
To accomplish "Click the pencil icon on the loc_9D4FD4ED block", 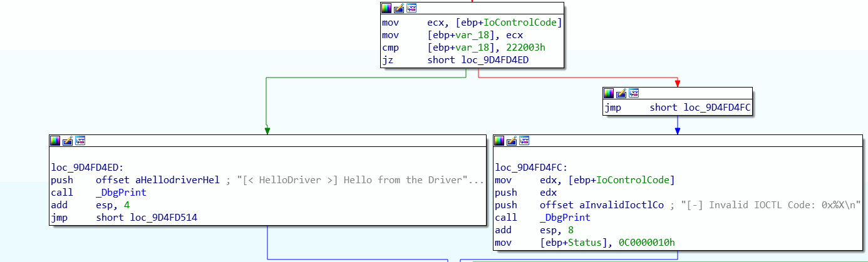I will coord(68,141).
